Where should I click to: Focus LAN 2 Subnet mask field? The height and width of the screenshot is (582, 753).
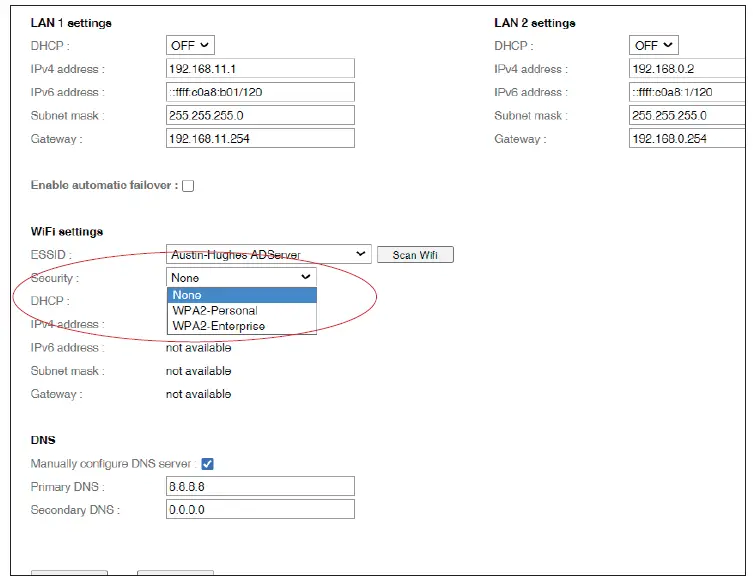[688, 115]
